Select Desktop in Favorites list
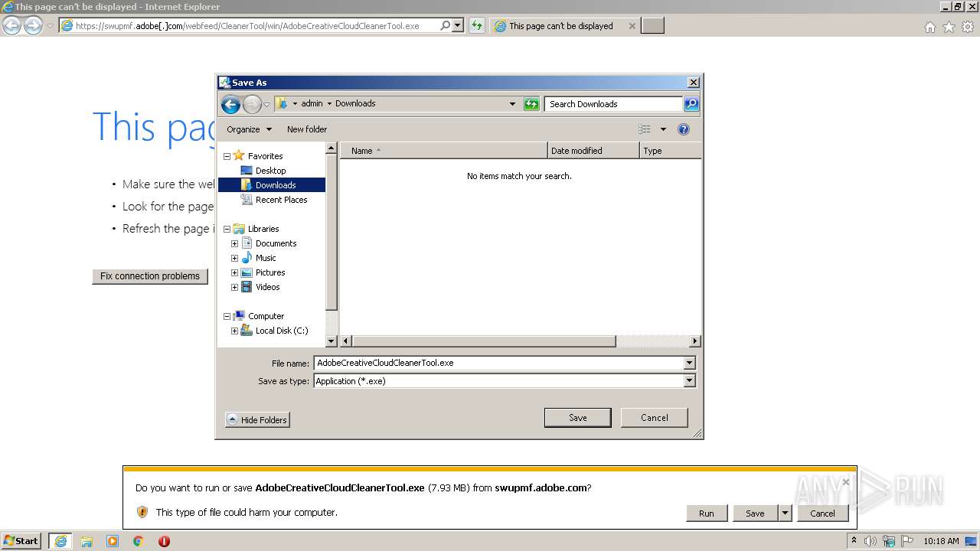This screenshot has height=551, width=980. click(x=270, y=171)
